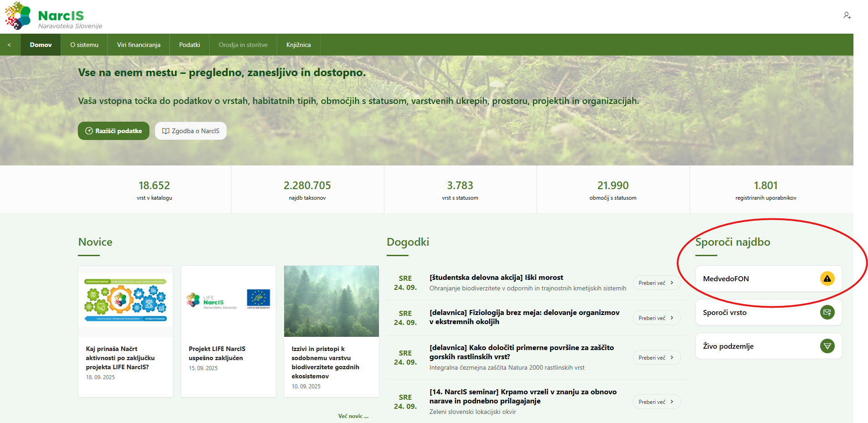Image resolution: width=868 pixels, height=423 pixels.
Task: Open the Knjižnica menu item
Action: pyautogui.click(x=298, y=45)
